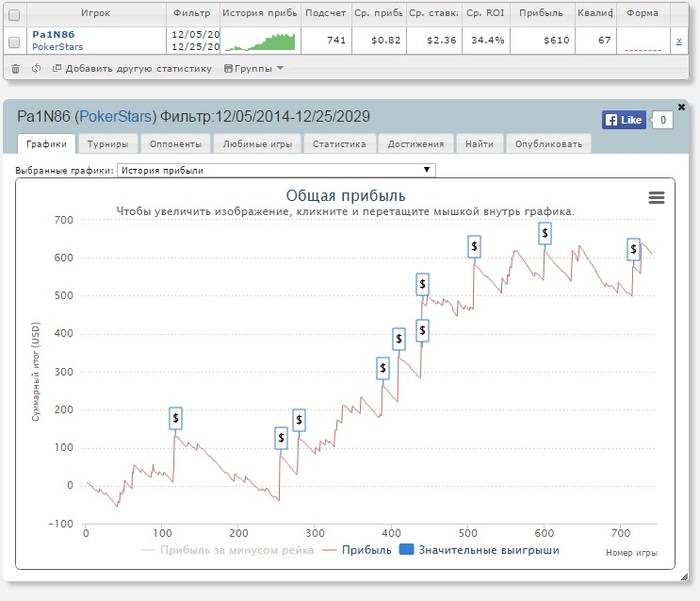Viewport: 700px width, 601px height.
Task: Switch to the Графики tab
Action: 46,144
